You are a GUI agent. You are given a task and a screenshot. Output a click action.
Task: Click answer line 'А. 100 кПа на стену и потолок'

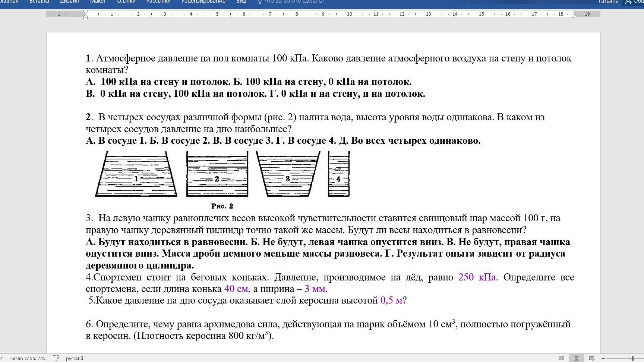[158, 82]
